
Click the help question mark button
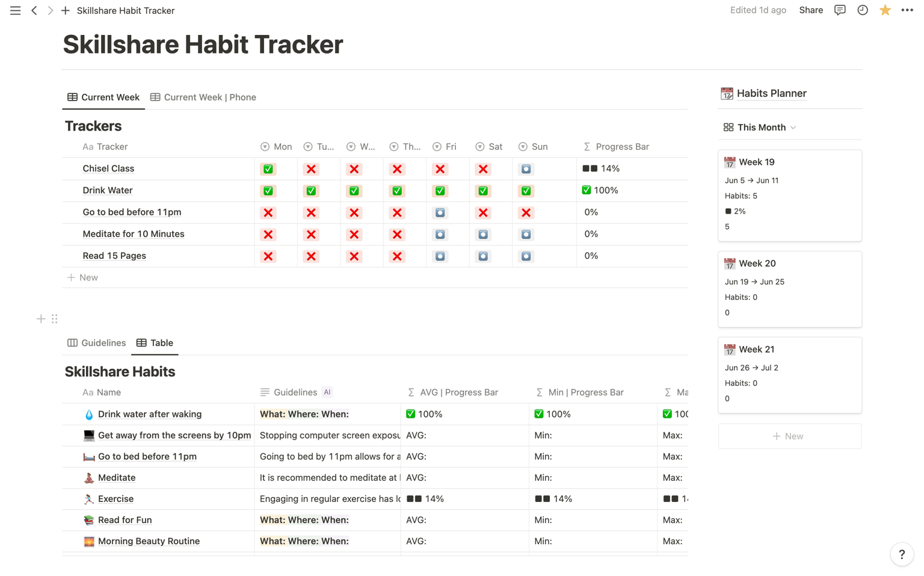(x=902, y=554)
